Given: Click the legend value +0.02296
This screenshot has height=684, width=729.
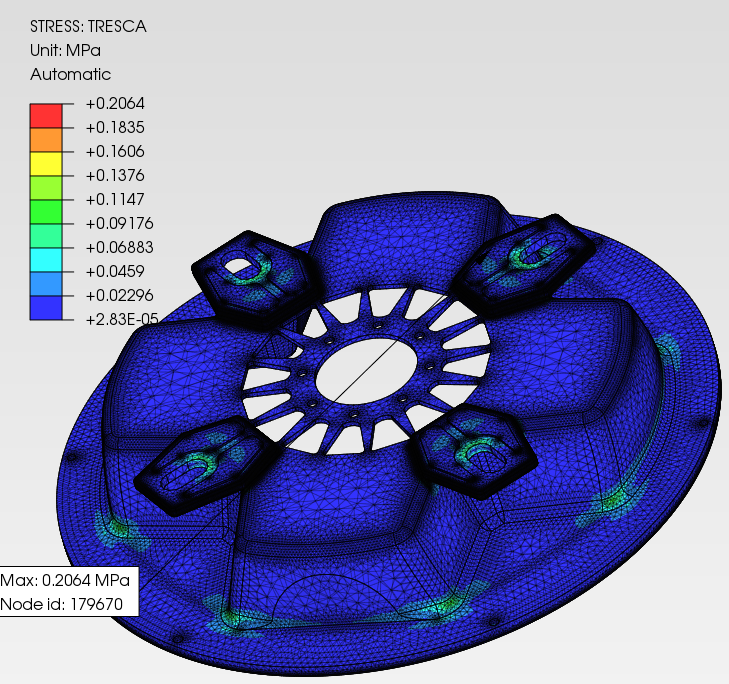Looking at the screenshot, I should click(119, 295).
